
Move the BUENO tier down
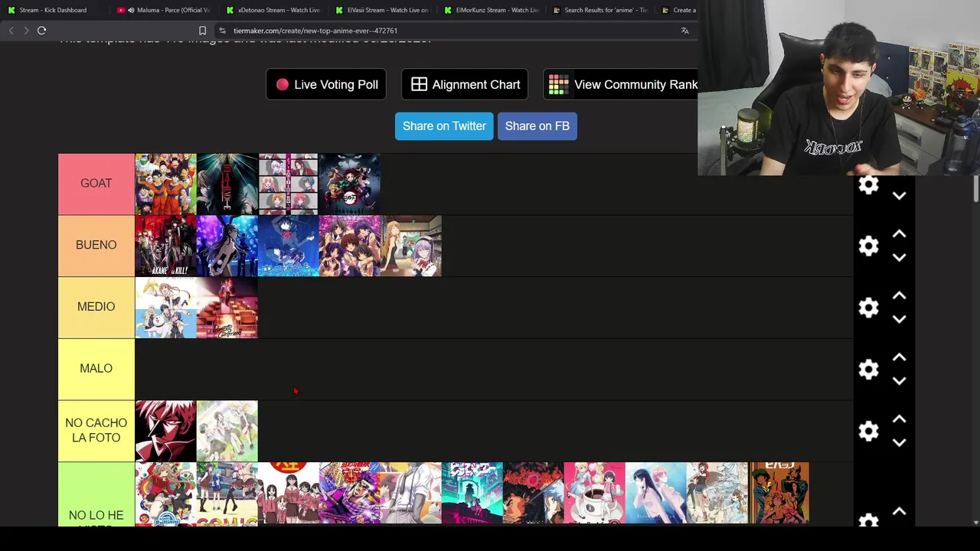pyautogui.click(x=900, y=258)
